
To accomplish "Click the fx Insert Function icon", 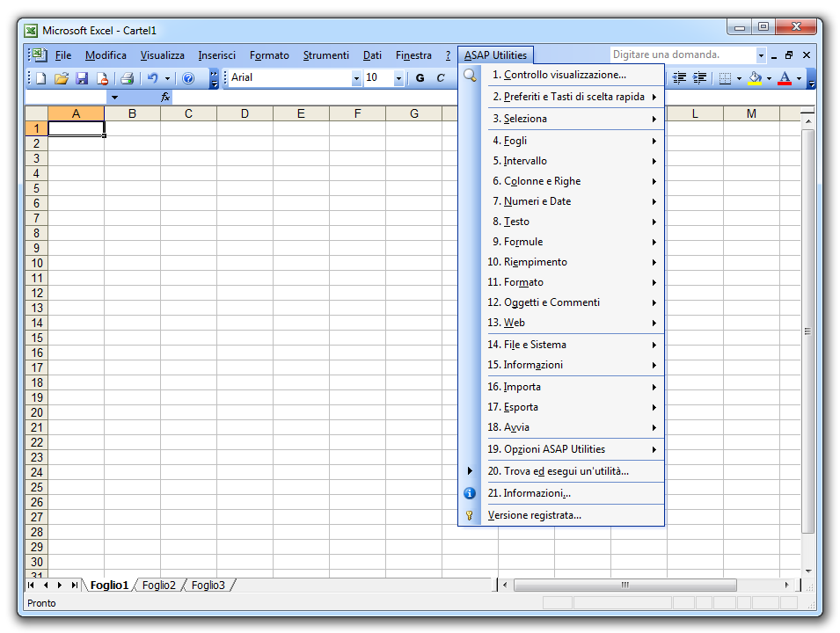I will point(165,97).
